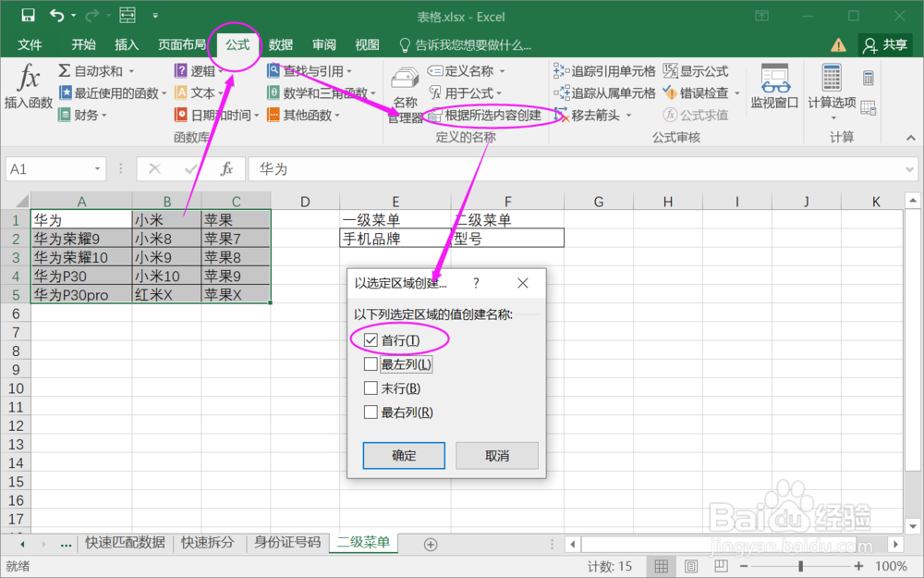Click the Save icon in quick access toolbar
This screenshot has height=578, width=924.
click(x=28, y=16)
